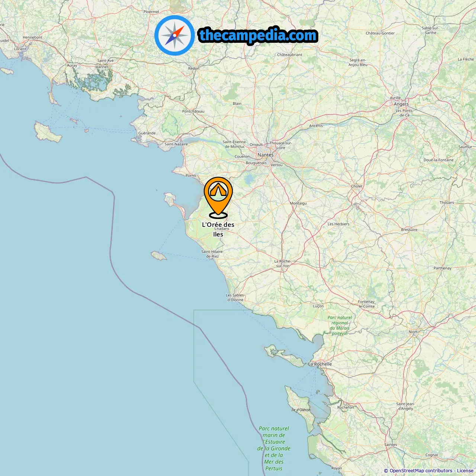Click the blue compass logo icon
This screenshot has height=476, width=476.
pos(174,35)
